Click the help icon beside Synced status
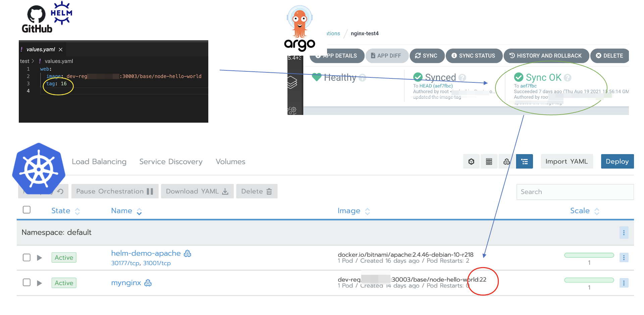 [x=462, y=78]
